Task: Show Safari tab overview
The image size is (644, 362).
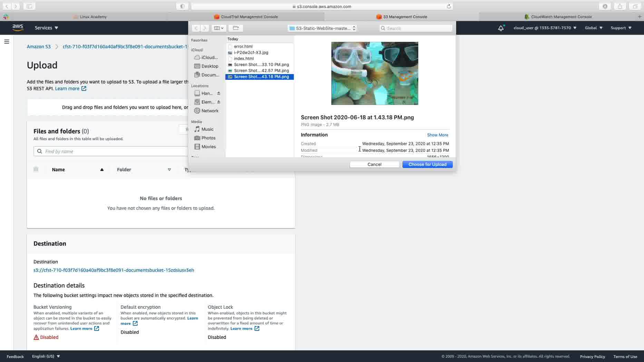Action: [635, 6]
